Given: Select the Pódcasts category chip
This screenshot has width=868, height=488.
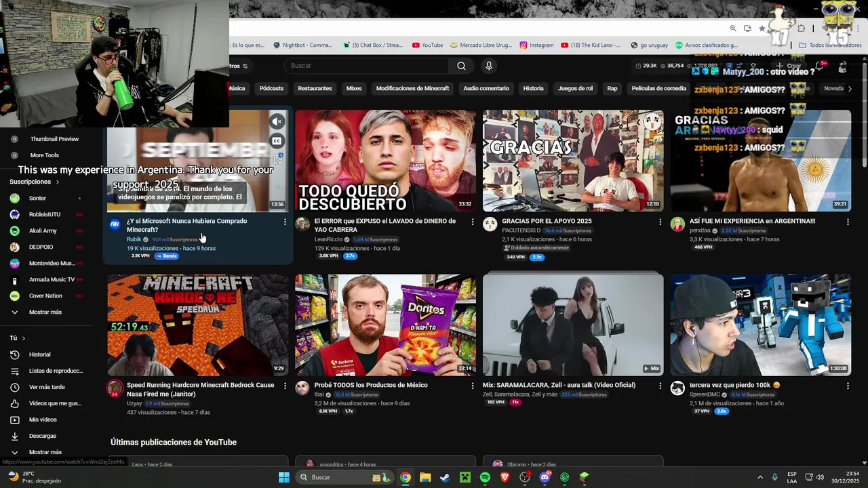Looking at the screenshot, I should [x=271, y=88].
